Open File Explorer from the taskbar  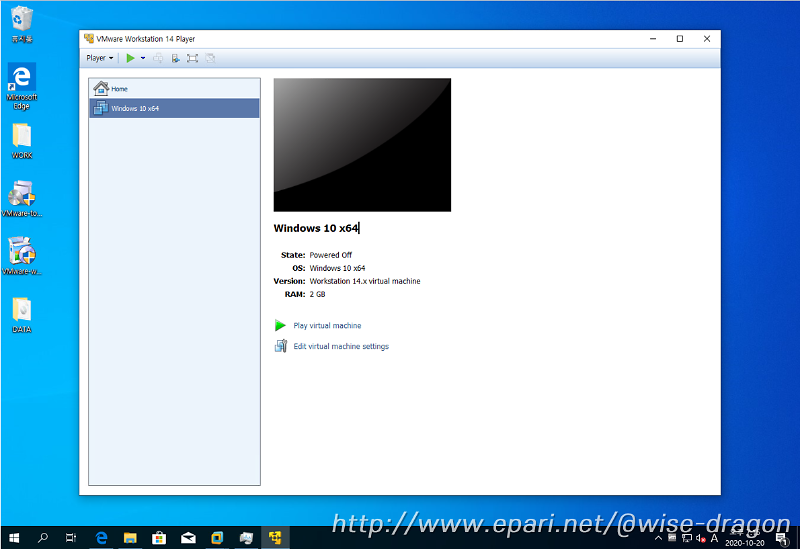tap(131, 538)
